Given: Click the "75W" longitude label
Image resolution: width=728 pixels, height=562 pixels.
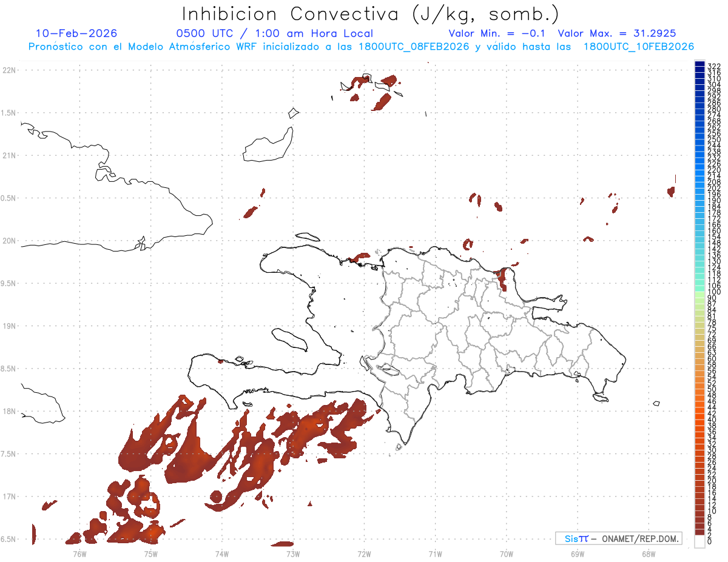Looking at the screenshot, I should click(151, 554).
